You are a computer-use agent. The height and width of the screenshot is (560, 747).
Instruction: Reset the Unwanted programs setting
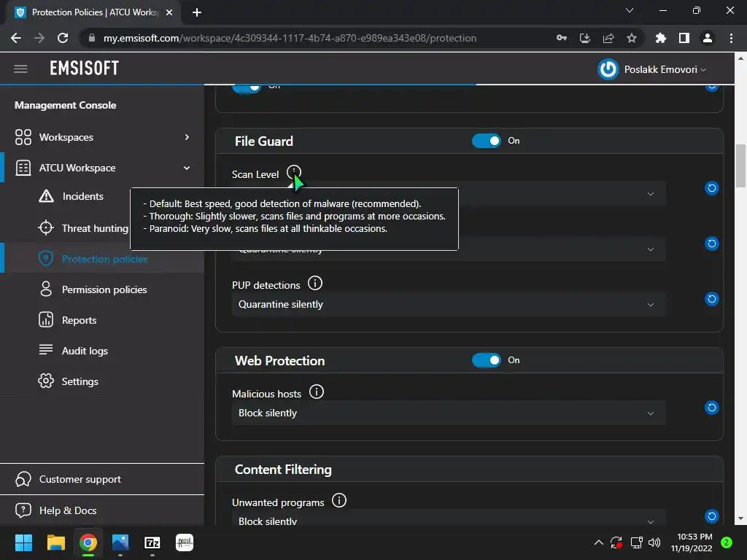click(x=712, y=516)
